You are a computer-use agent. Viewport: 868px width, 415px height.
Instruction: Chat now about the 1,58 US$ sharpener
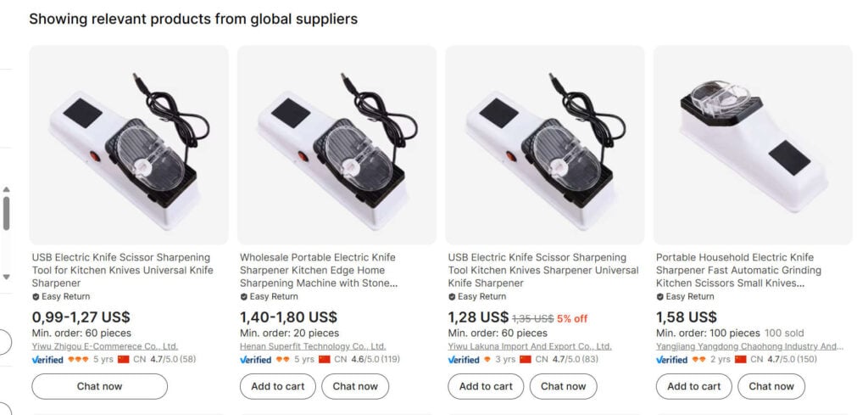(771, 386)
